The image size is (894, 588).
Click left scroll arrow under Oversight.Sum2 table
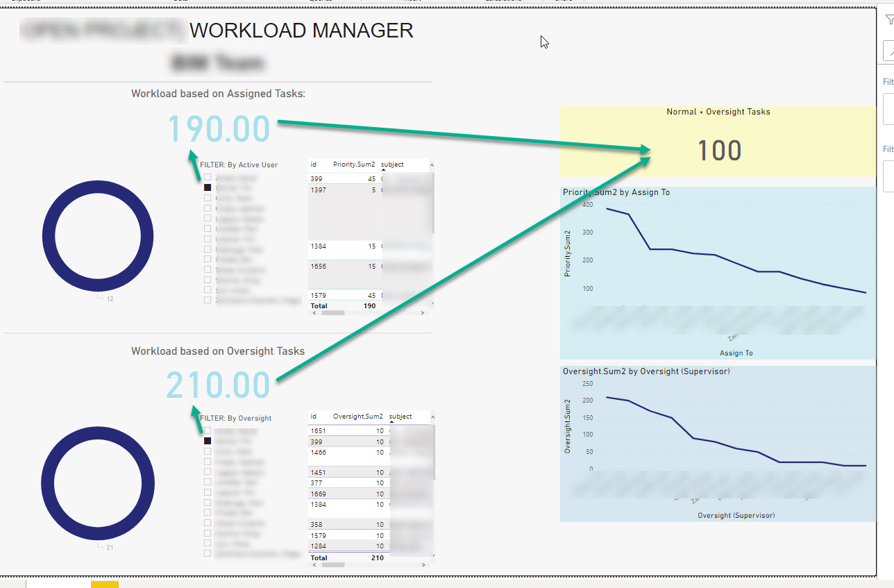314,565
